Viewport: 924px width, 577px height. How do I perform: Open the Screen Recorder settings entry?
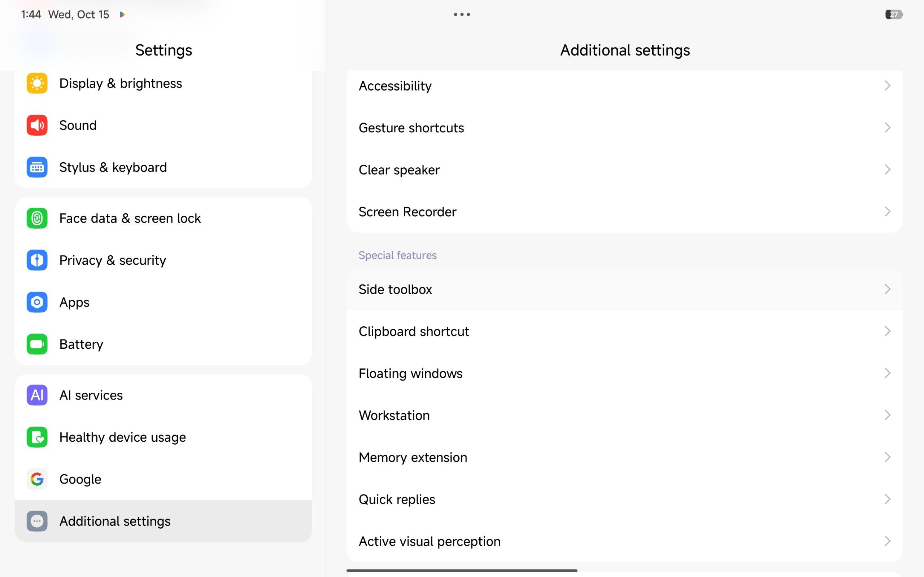click(x=407, y=212)
